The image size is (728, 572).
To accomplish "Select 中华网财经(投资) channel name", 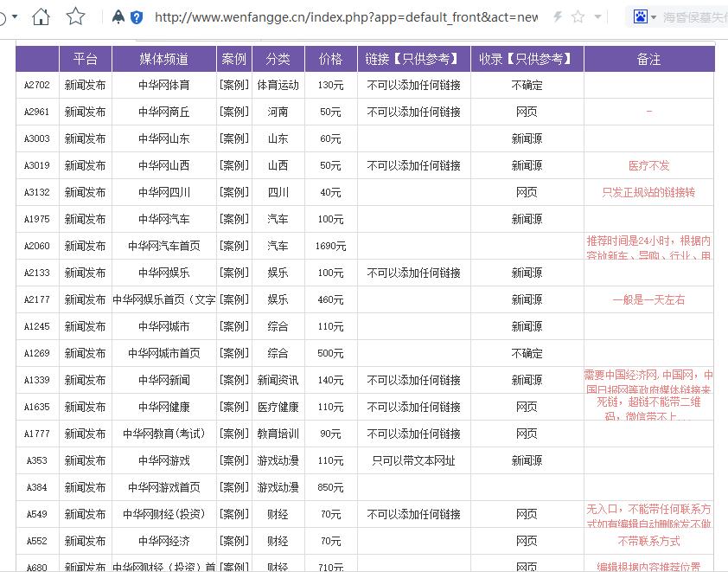I will (164, 514).
